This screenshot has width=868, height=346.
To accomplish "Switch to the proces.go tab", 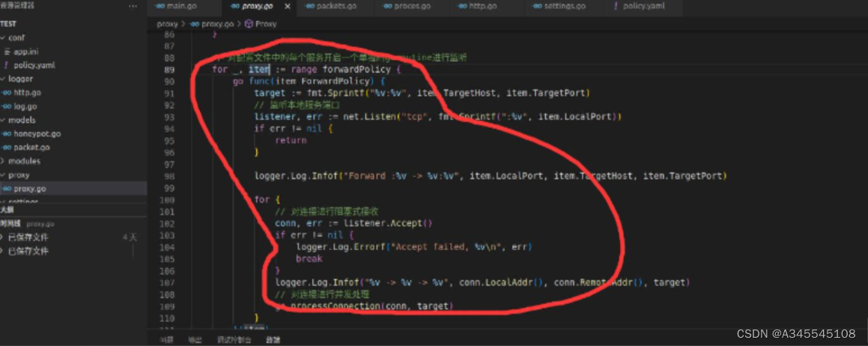I will coord(412,7).
